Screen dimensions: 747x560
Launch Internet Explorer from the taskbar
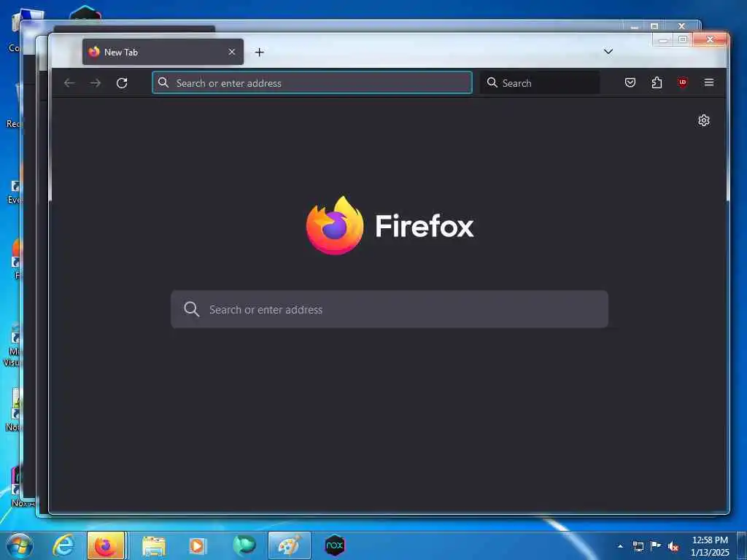coord(63,545)
